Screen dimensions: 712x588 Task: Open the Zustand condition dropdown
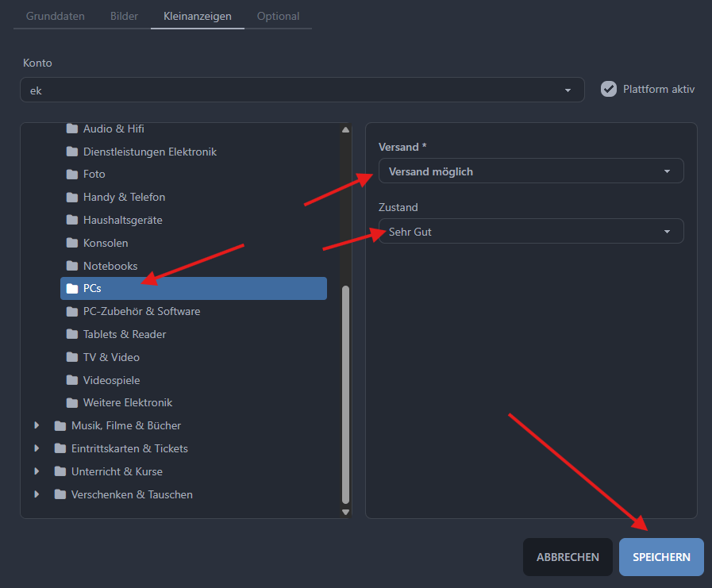point(530,232)
